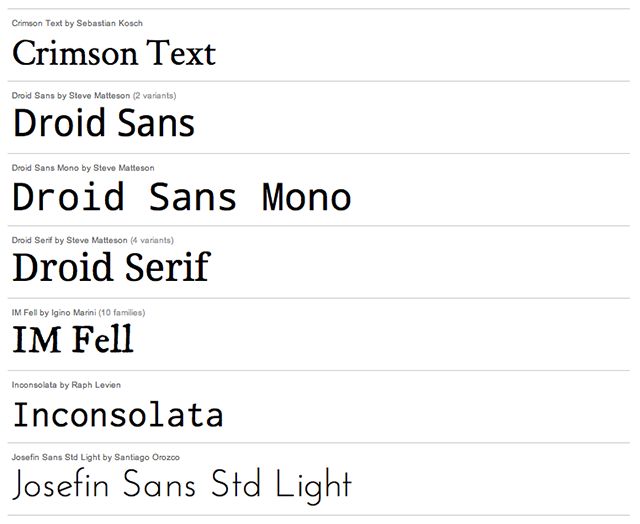Click the Josefin Sans Std Light preview
640x524 pixels.
182,485
